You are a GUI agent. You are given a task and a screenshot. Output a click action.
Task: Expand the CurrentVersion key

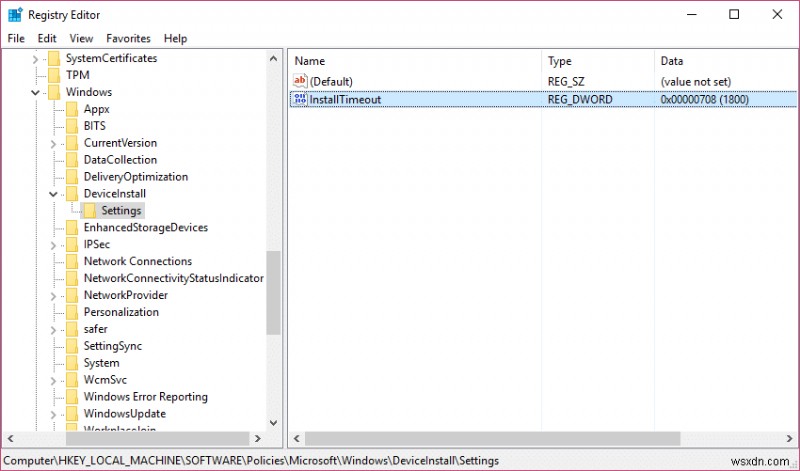tap(53, 144)
